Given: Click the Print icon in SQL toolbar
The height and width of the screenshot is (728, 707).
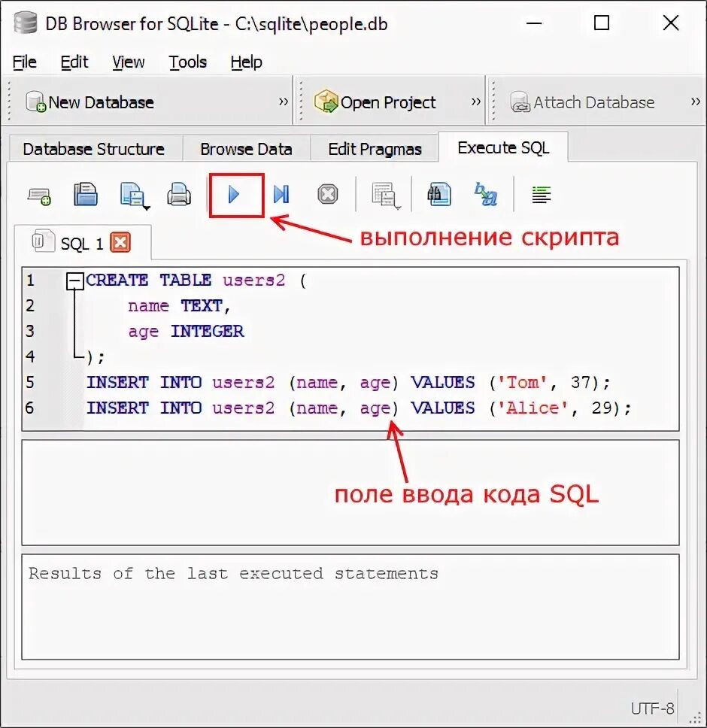Looking at the screenshot, I should 179,194.
